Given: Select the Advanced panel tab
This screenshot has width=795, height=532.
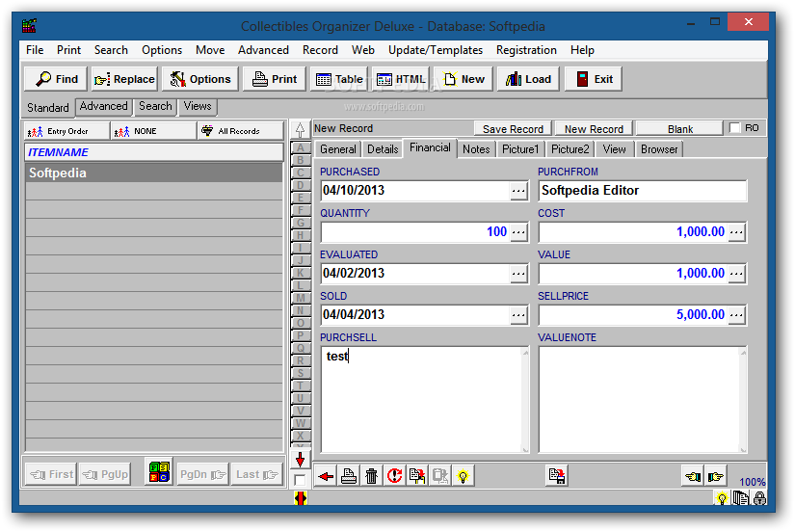Looking at the screenshot, I should pyautogui.click(x=103, y=107).
